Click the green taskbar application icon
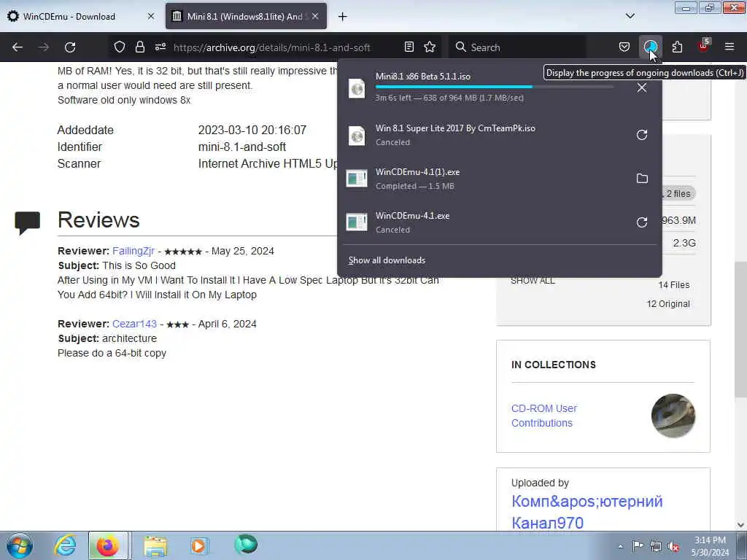The image size is (747, 560). 246,544
